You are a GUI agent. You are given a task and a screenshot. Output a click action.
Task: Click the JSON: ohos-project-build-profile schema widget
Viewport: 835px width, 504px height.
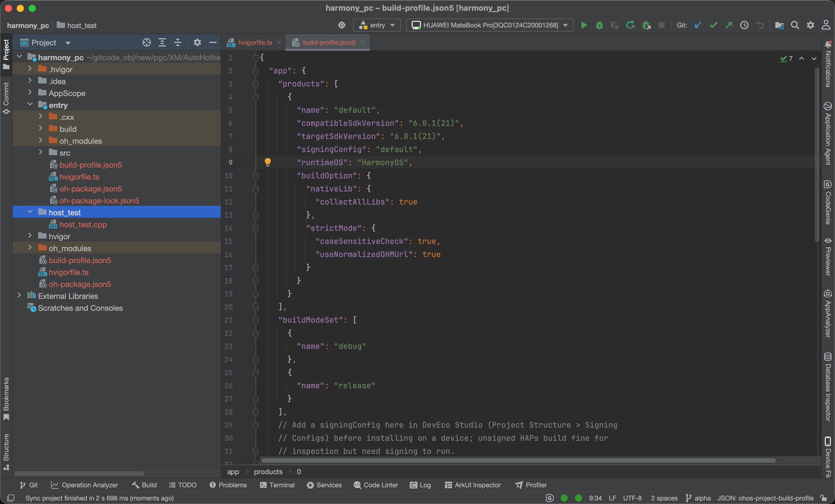[x=765, y=498]
